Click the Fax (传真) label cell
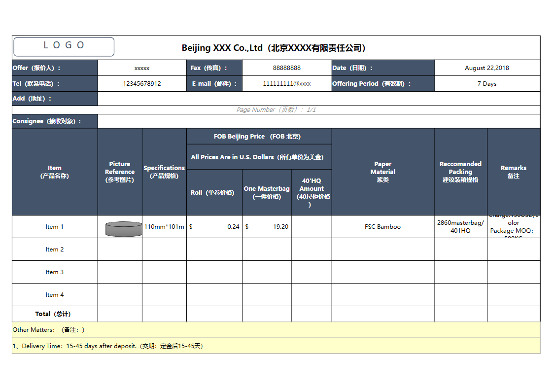Screen dimensions: 554x392 (214, 68)
